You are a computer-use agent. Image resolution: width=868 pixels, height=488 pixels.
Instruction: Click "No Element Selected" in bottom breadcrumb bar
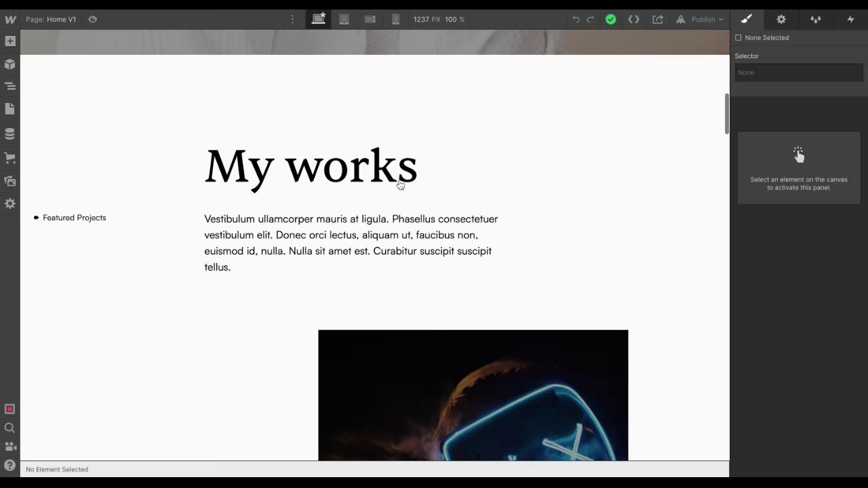coord(57,469)
